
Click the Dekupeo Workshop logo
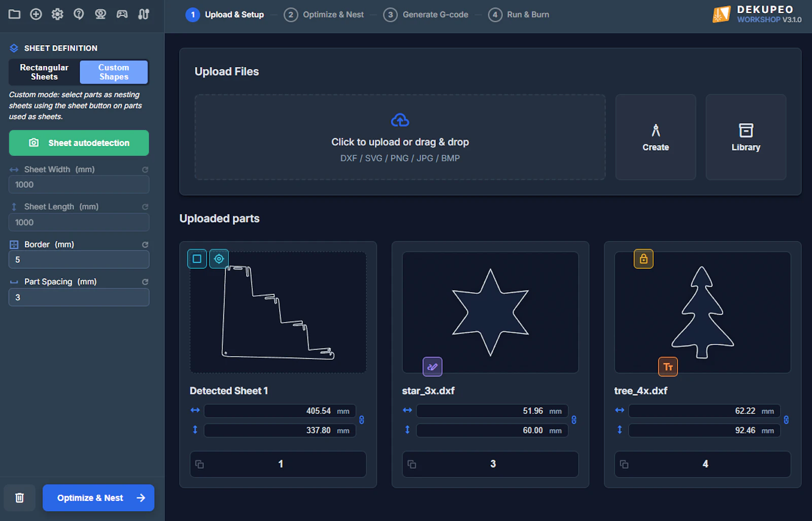coord(756,14)
